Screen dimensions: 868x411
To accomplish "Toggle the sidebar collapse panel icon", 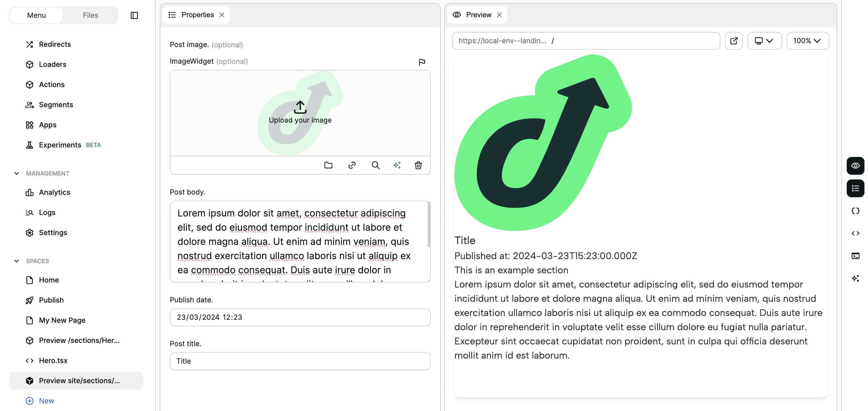I will (134, 15).
